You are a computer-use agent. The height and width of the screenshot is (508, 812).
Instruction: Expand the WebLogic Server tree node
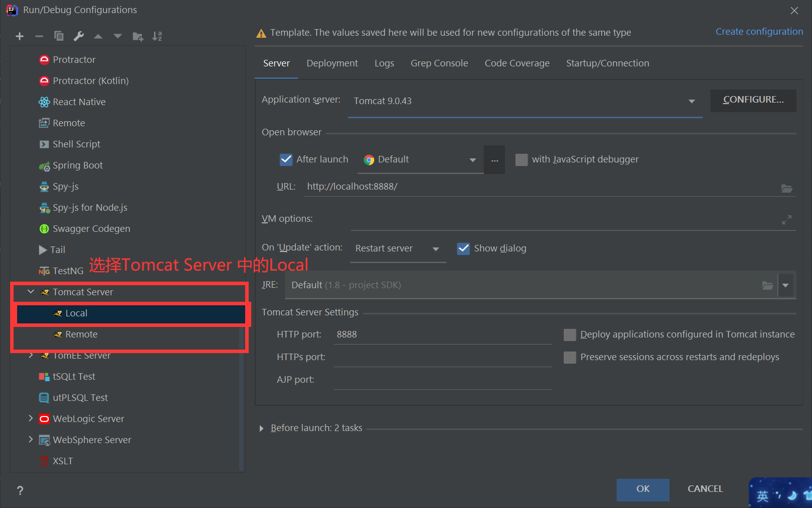tap(31, 418)
